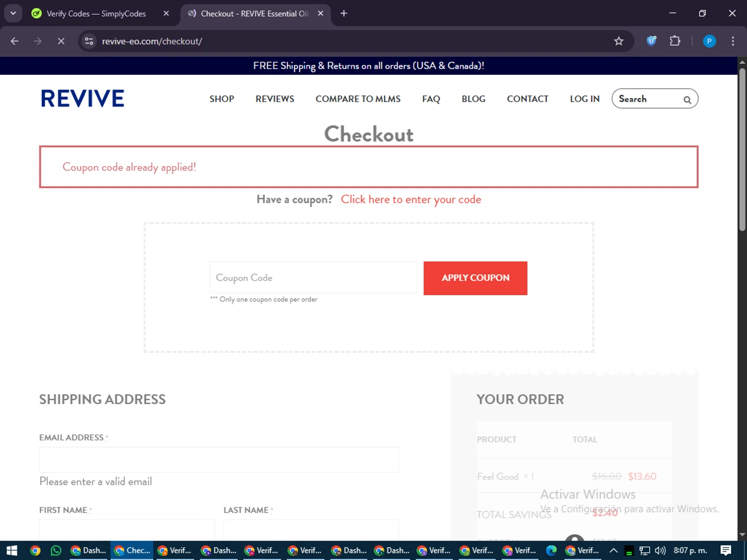Open the CONTACT page
The width and height of the screenshot is (747, 560).
[x=527, y=99]
